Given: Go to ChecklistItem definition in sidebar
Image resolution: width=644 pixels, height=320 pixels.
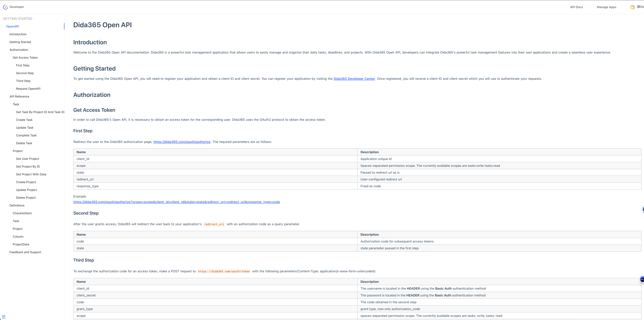Looking at the screenshot, I should (x=22, y=213).
